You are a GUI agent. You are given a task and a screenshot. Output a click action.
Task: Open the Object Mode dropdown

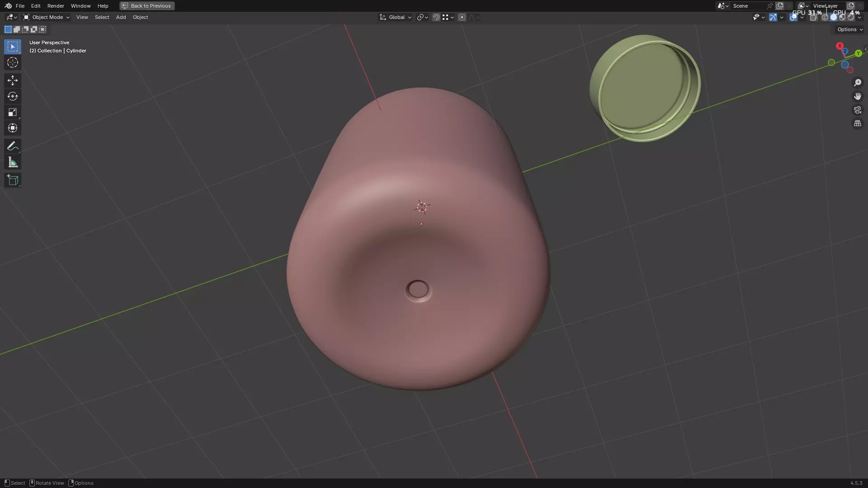click(47, 17)
